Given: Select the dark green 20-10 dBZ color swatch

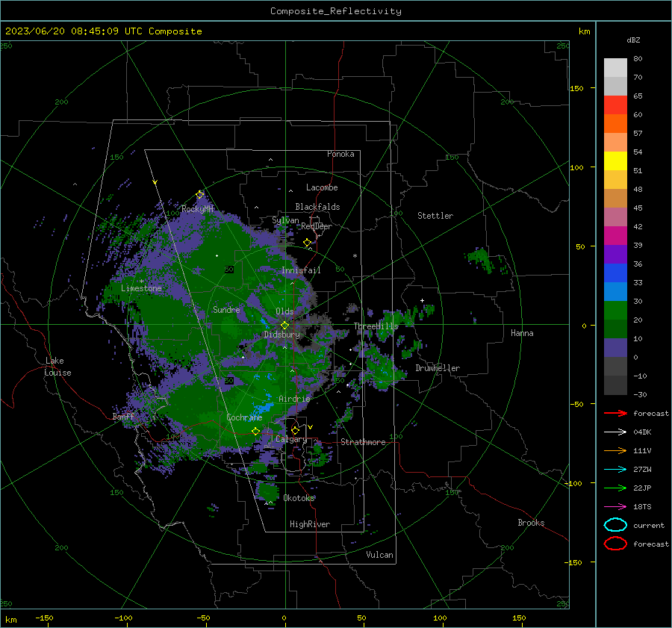Looking at the screenshot, I should 615,329.
